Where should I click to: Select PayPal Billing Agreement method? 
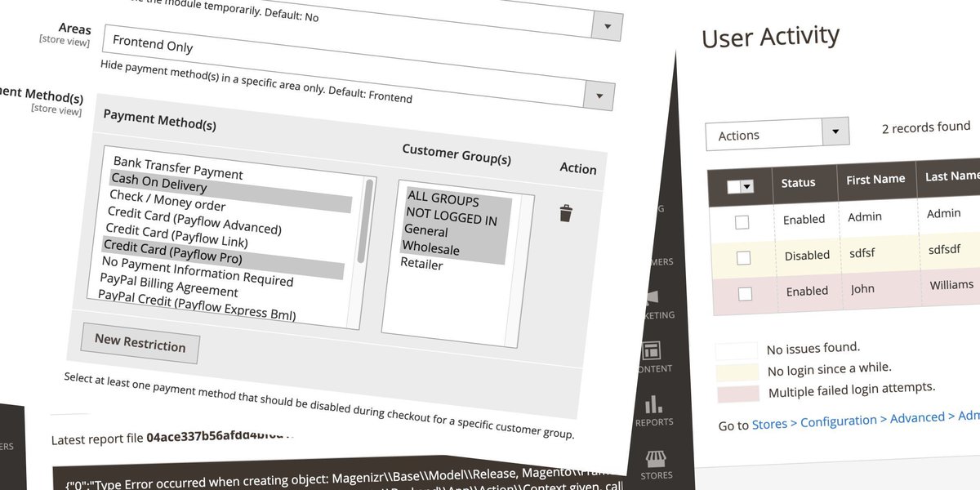[168, 285]
